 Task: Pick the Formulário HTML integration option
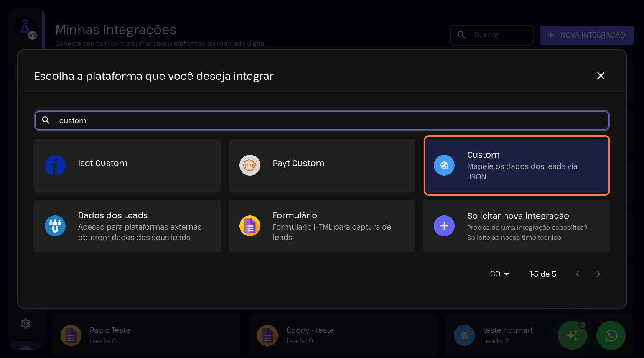322,226
